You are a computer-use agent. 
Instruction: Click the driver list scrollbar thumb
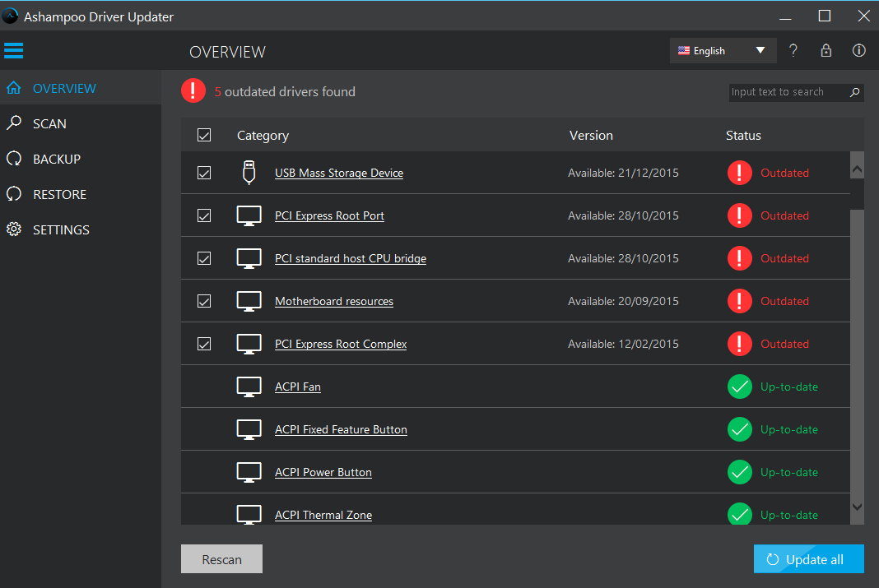click(857, 194)
